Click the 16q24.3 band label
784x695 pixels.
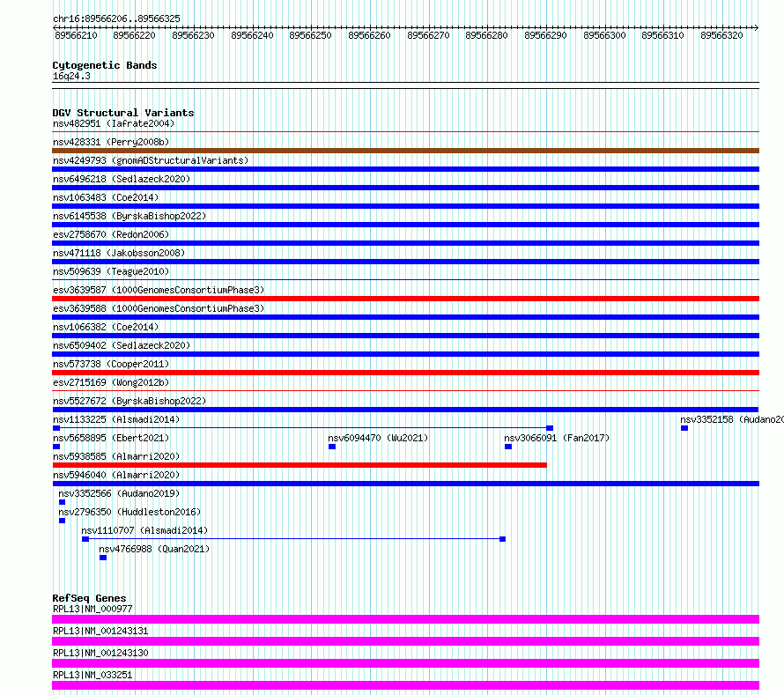pyautogui.click(x=71, y=76)
